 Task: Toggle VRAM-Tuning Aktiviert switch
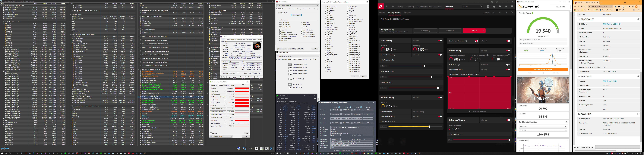(440, 97)
